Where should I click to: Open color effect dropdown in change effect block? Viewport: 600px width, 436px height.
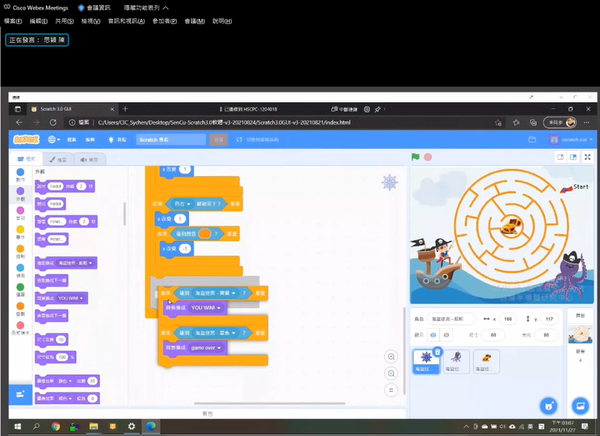click(x=65, y=381)
